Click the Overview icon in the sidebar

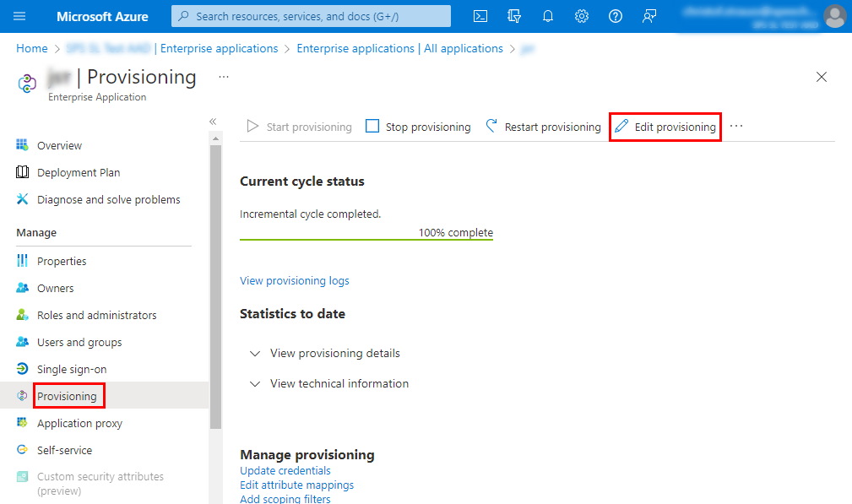(22, 145)
